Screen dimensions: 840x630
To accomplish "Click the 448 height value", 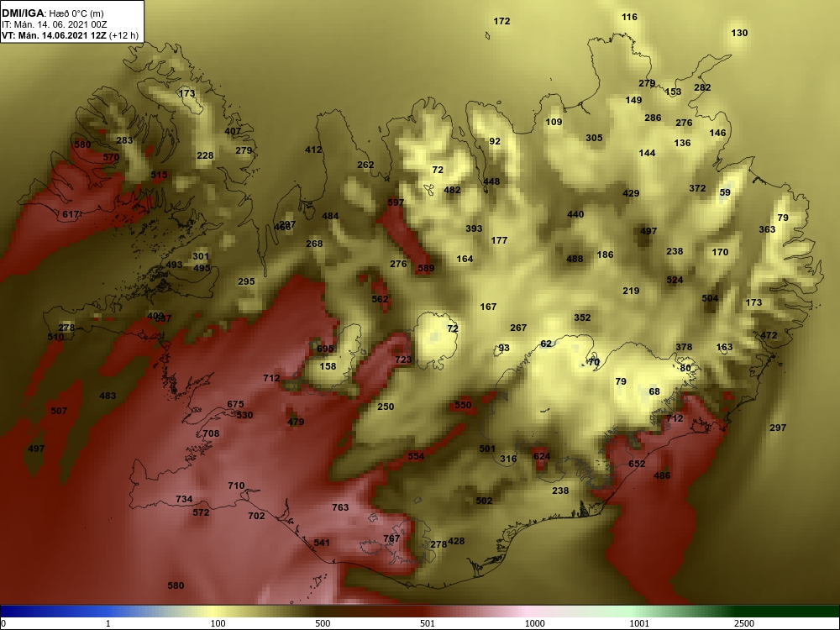I will [491, 182].
